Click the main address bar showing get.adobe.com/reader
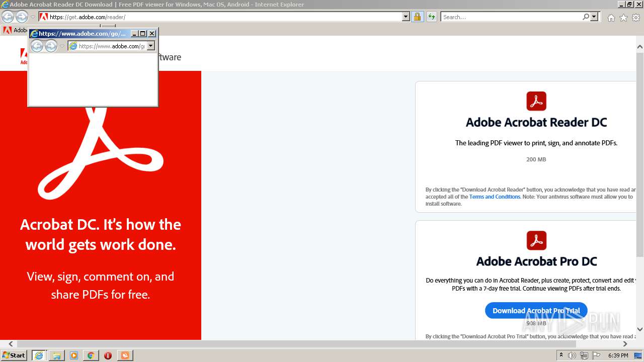The height and width of the screenshot is (362, 644). (220, 17)
